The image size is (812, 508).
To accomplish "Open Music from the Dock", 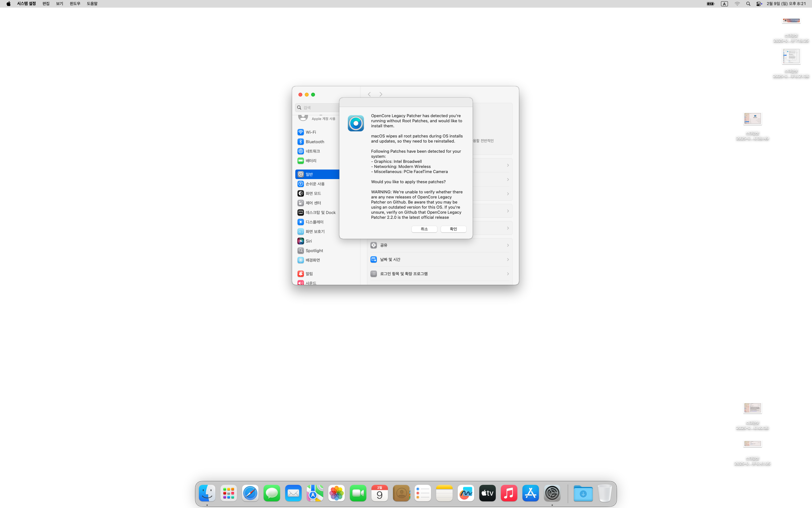I will tap(509, 493).
